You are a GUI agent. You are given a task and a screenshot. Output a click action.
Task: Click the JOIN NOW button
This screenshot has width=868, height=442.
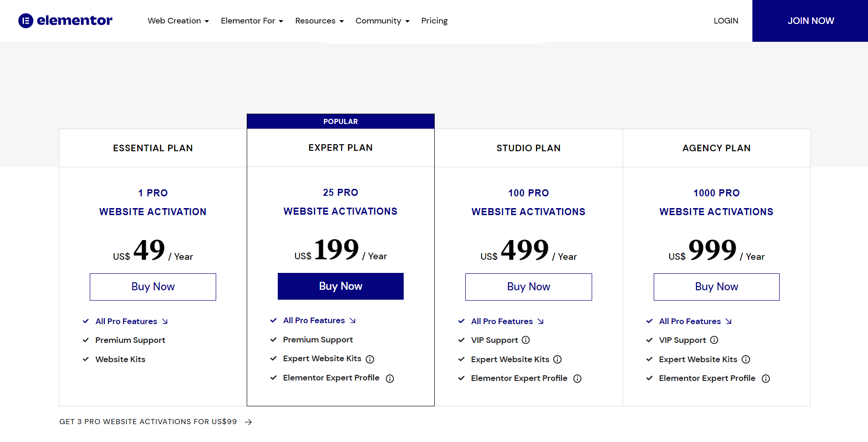[810, 21]
